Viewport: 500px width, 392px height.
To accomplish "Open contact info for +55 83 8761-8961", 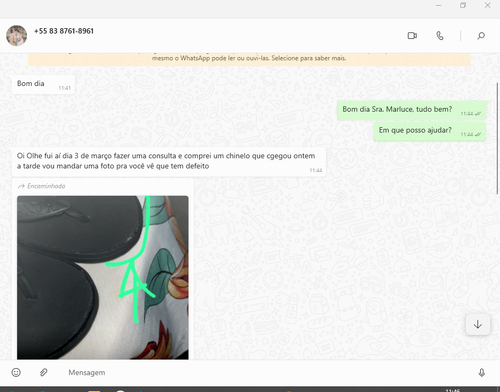I will pos(64,31).
